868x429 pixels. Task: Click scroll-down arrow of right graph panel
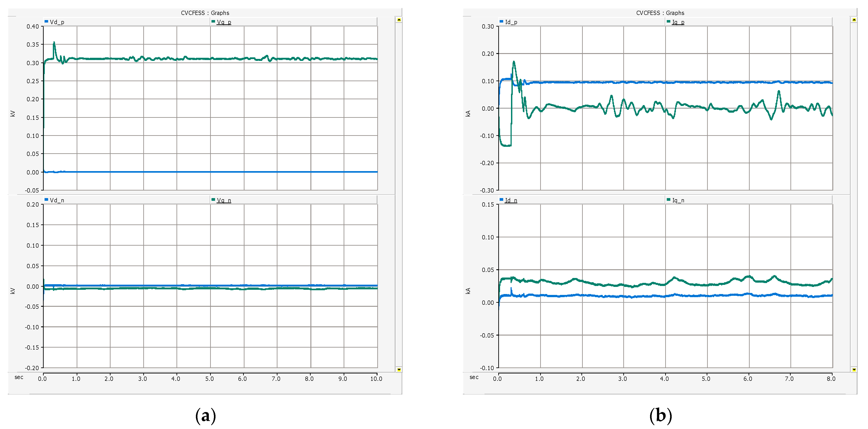854,370
